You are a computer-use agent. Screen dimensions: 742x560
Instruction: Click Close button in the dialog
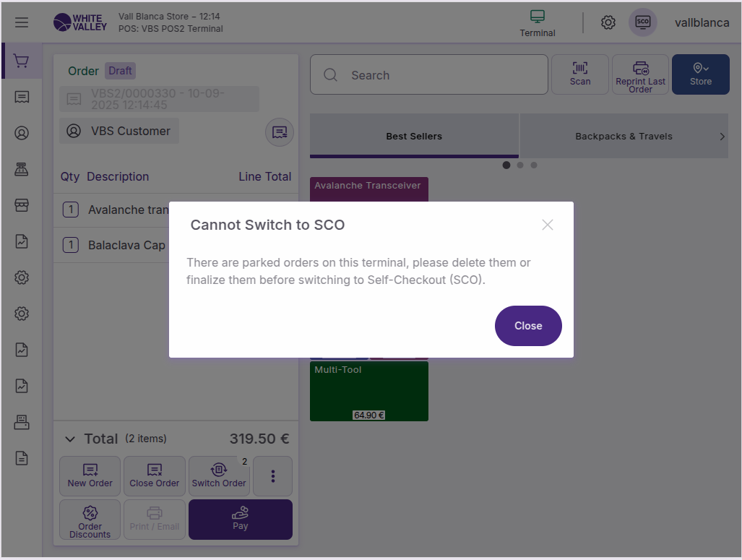527,326
